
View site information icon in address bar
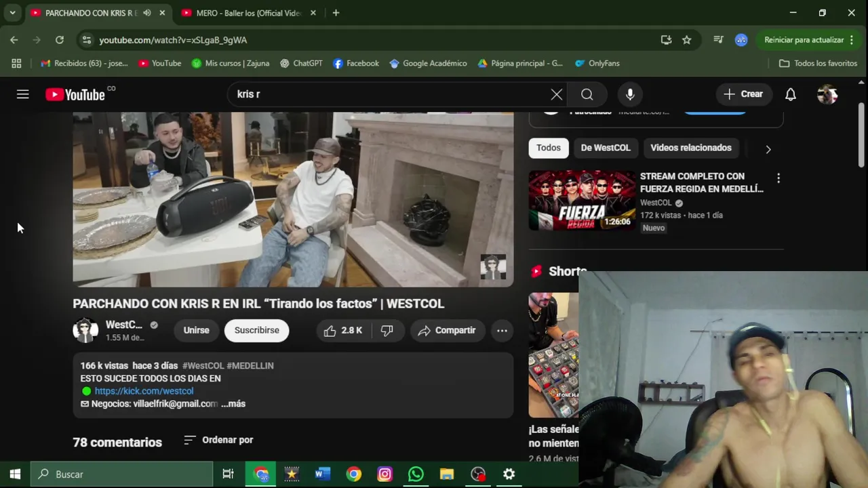86,40
